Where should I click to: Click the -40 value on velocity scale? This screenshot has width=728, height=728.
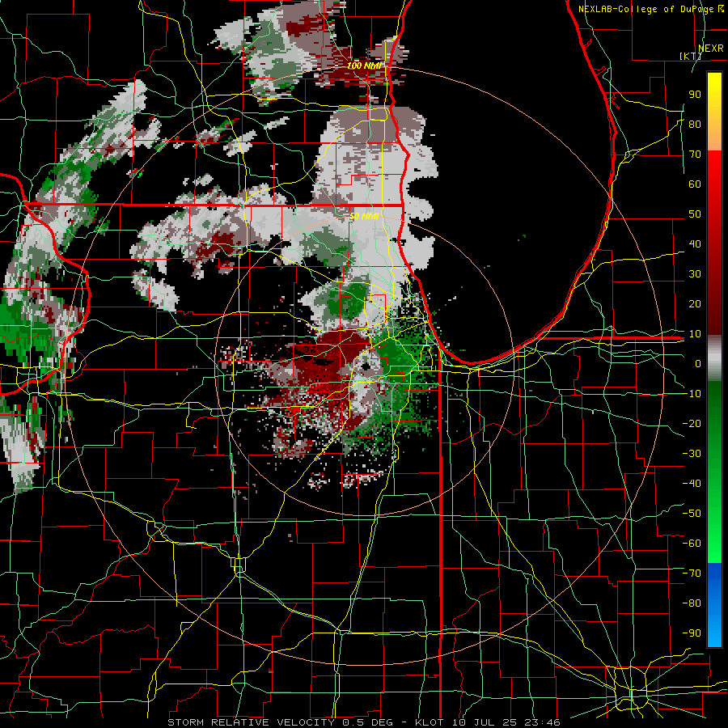692,484
